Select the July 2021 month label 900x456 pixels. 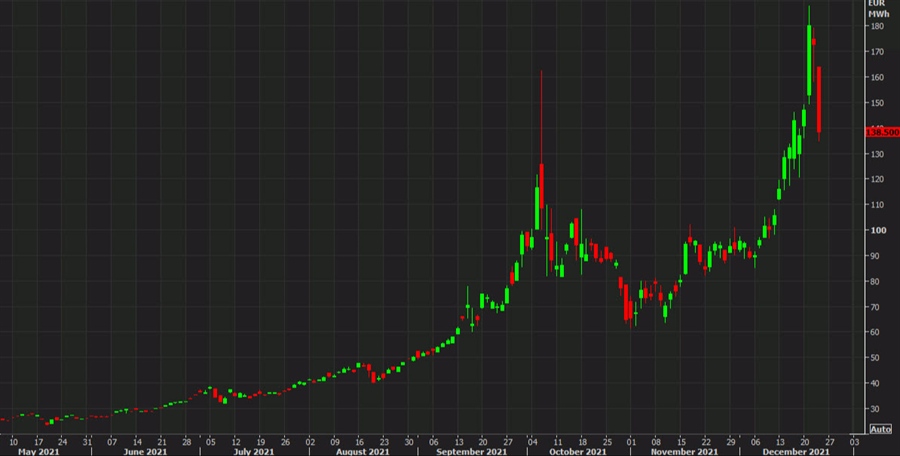(254, 451)
